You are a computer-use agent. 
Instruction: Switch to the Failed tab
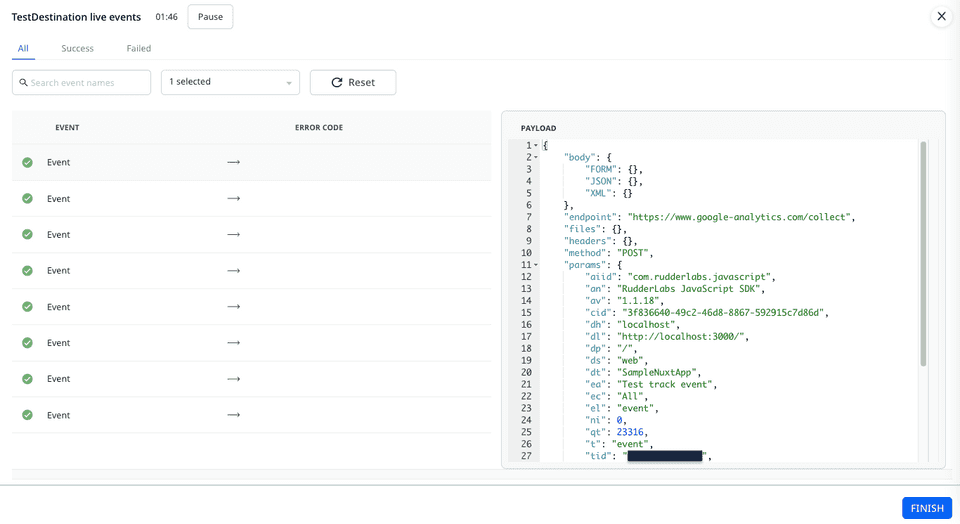tap(139, 48)
